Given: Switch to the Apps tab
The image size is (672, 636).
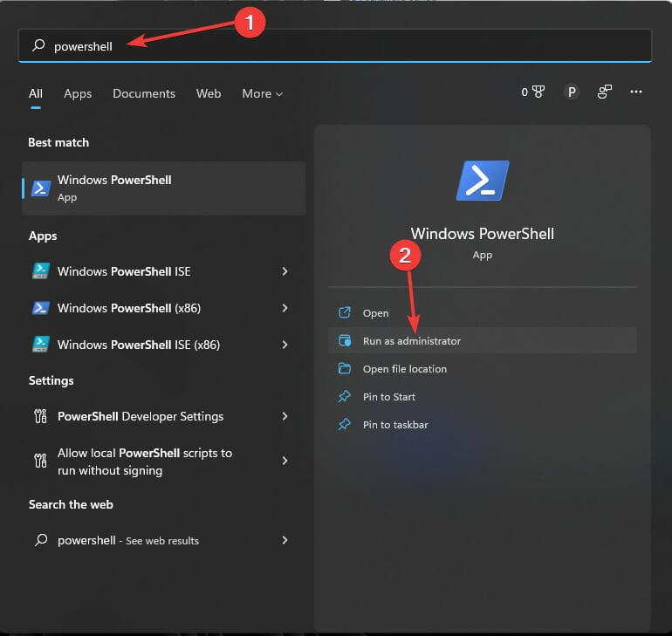Looking at the screenshot, I should click(x=78, y=93).
